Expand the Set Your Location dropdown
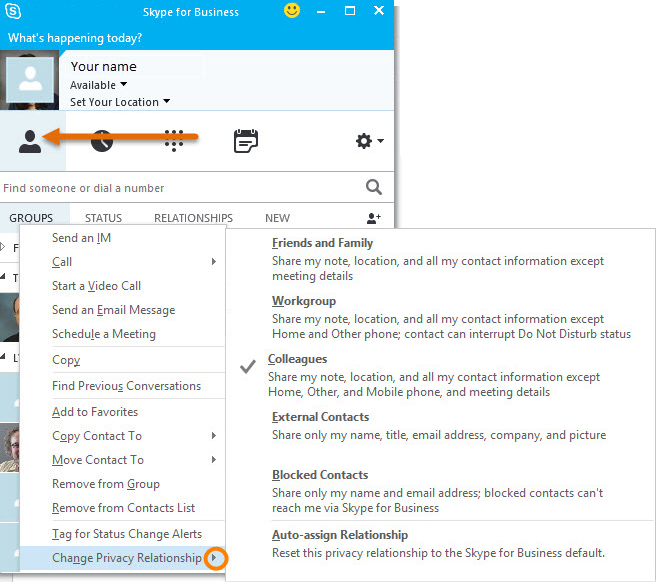This screenshot has height=582, width=656. click(x=119, y=102)
